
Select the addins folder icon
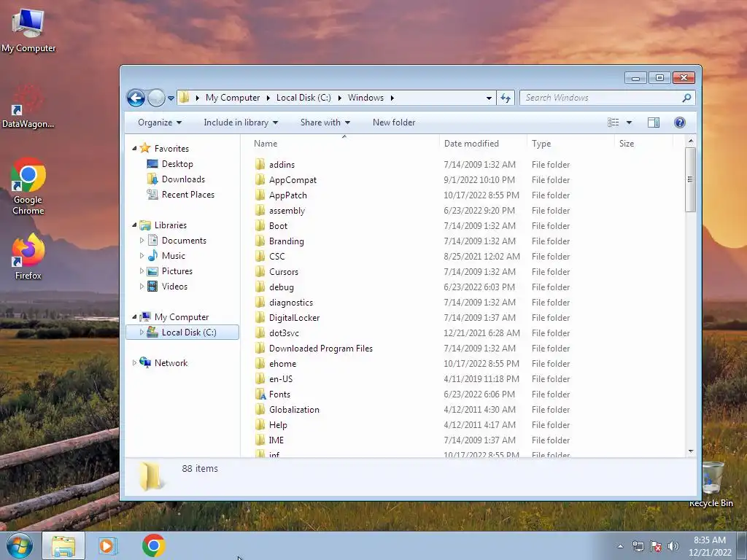pyautogui.click(x=260, y=164)
